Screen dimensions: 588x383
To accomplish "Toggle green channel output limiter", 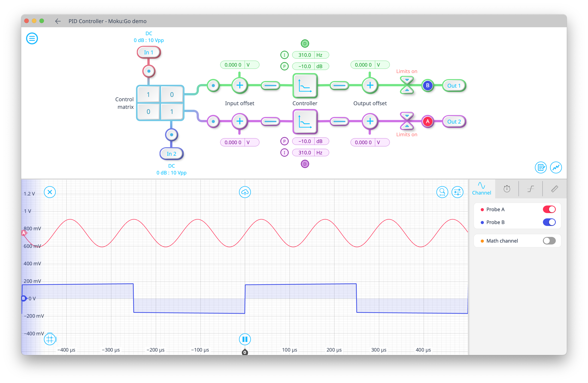I will (x=407, y=85).
